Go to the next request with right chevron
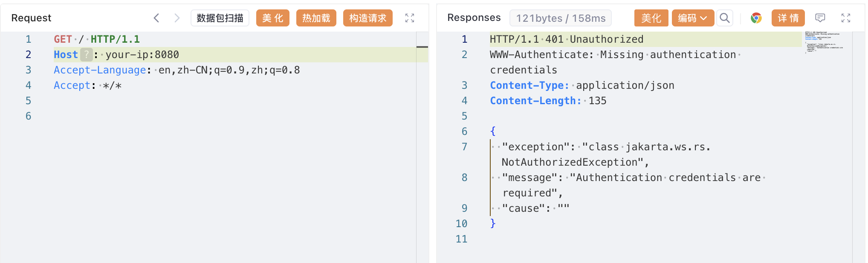Screen dimensions: 868x263 click(x=177, y=18)
